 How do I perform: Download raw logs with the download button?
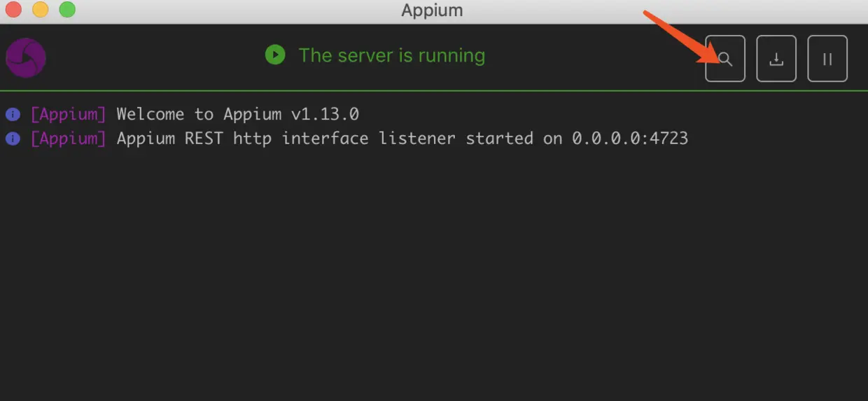tap(776, 59)
